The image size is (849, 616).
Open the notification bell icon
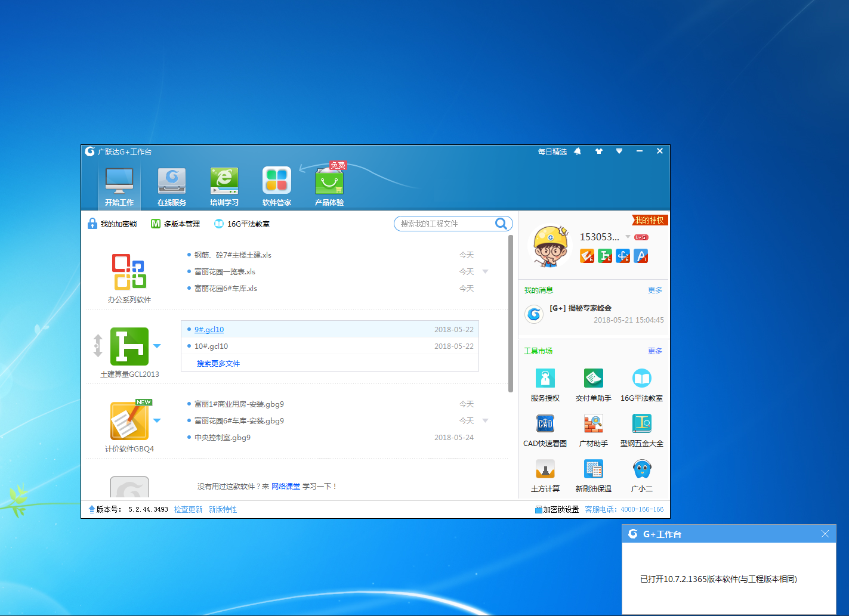pos(578,151)
